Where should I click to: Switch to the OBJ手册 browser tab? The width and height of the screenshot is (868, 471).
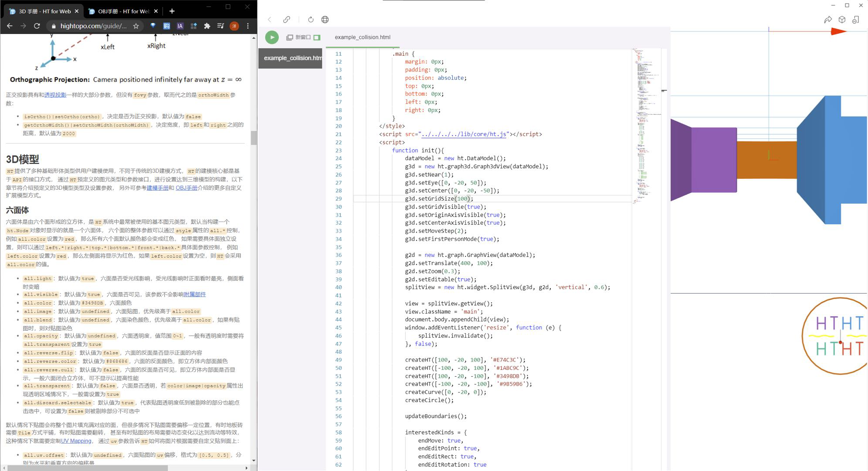(x=123, y=11)
